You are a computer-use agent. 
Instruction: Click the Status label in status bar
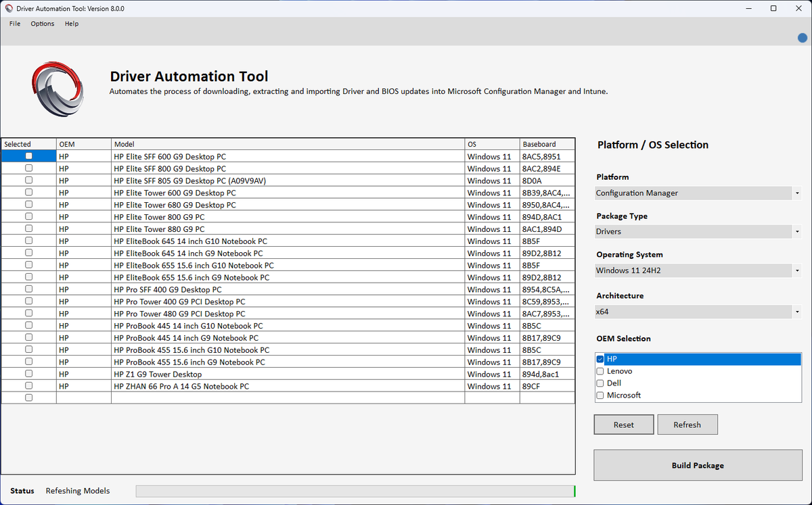point(22,491)
